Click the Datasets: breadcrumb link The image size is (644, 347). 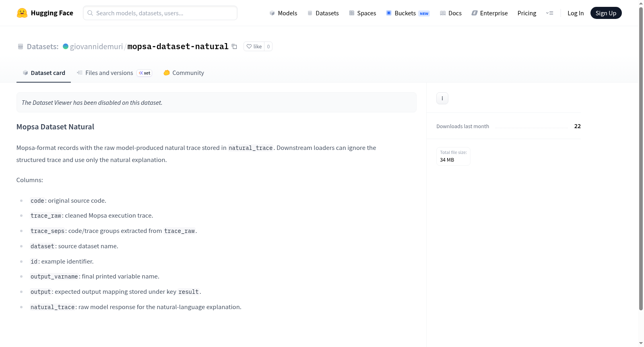tap(43, 46)
